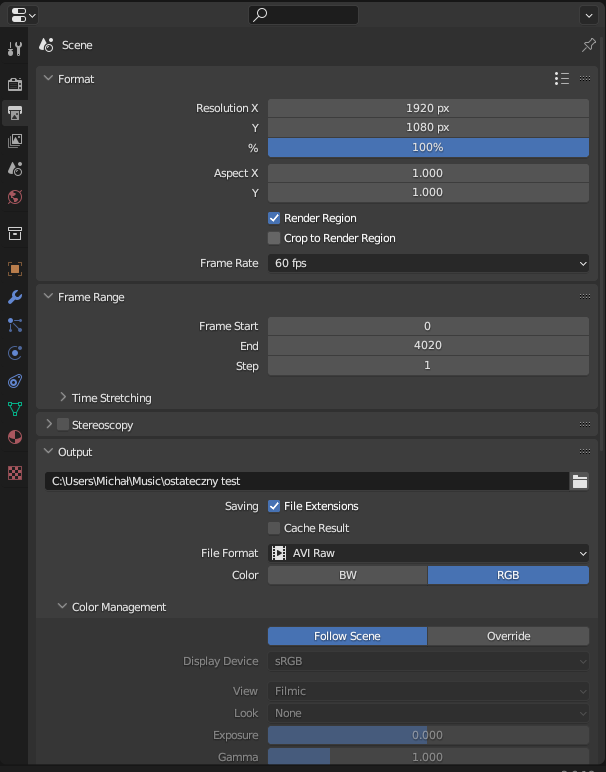The height and width of the screenshot is (772, 606).
Task: Select RGB color mode
Action: [x=508, y=575]
